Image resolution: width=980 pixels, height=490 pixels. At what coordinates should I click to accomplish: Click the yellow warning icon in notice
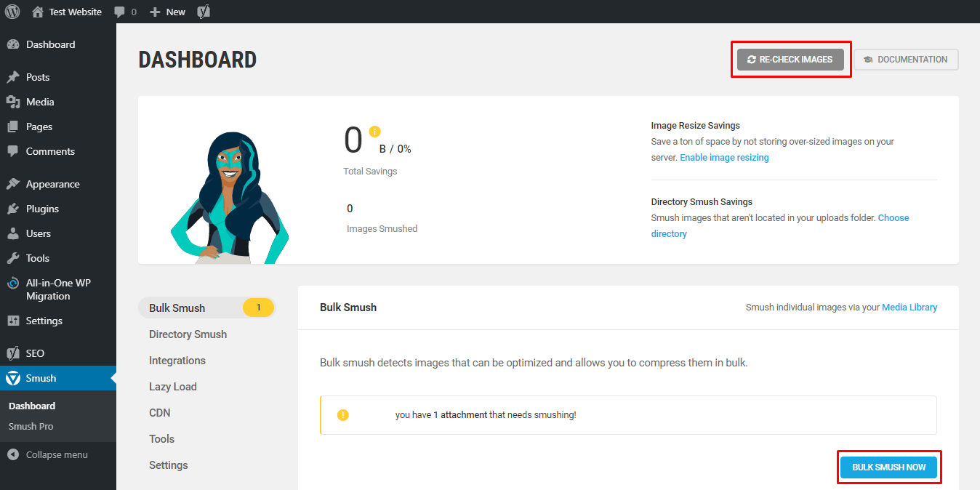[x=343, y=415]
